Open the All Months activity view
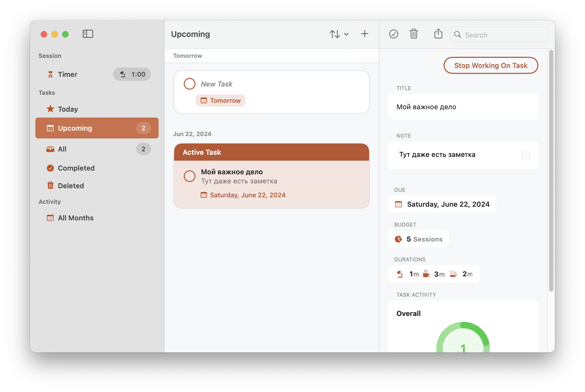 (76, 218)
